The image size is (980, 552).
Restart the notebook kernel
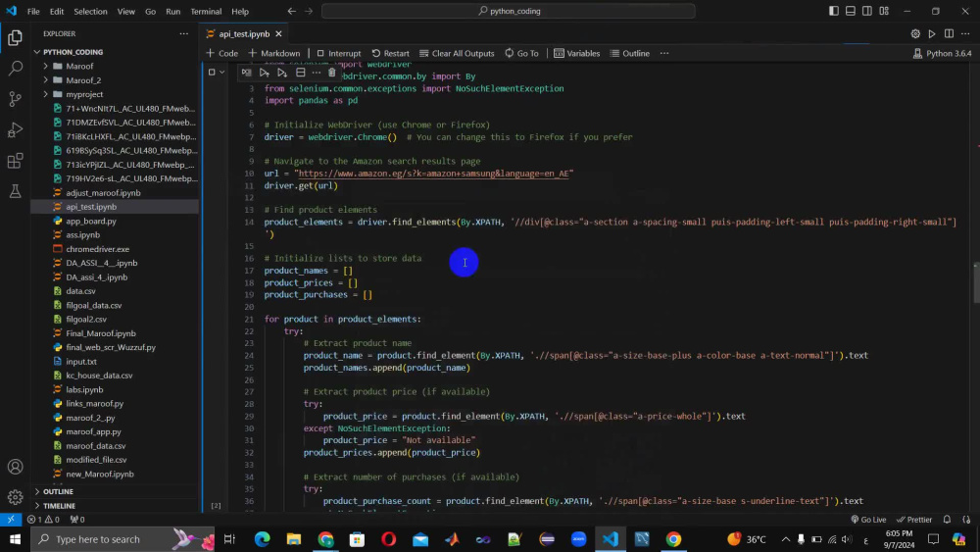pos(391,53)
